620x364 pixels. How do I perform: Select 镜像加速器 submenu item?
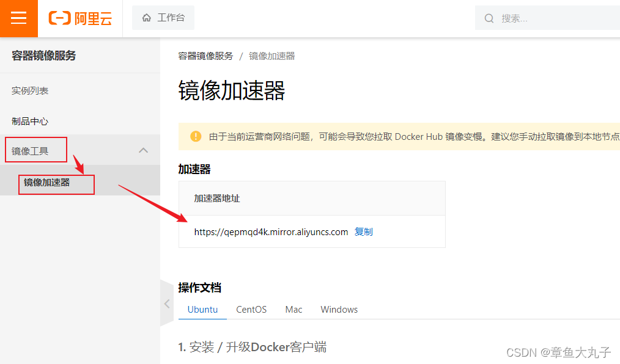point(46,183)
